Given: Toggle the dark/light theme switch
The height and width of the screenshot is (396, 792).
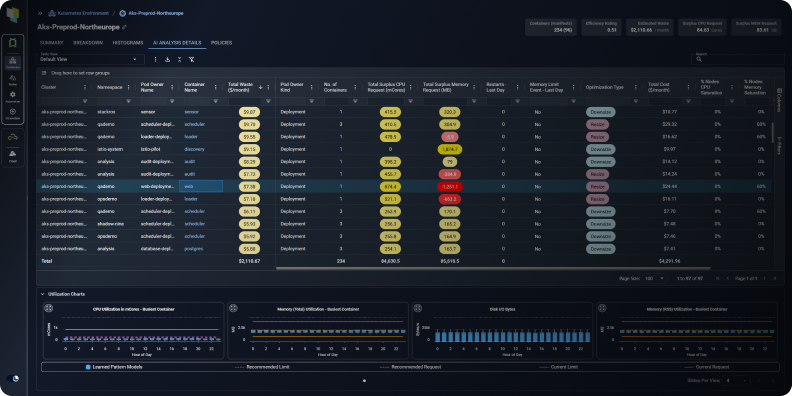Looking at the screenshot, I should click(13, 378).
